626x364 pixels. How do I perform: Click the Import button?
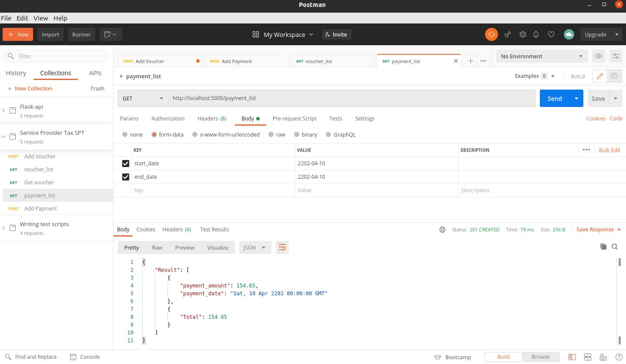coord(50,34)
